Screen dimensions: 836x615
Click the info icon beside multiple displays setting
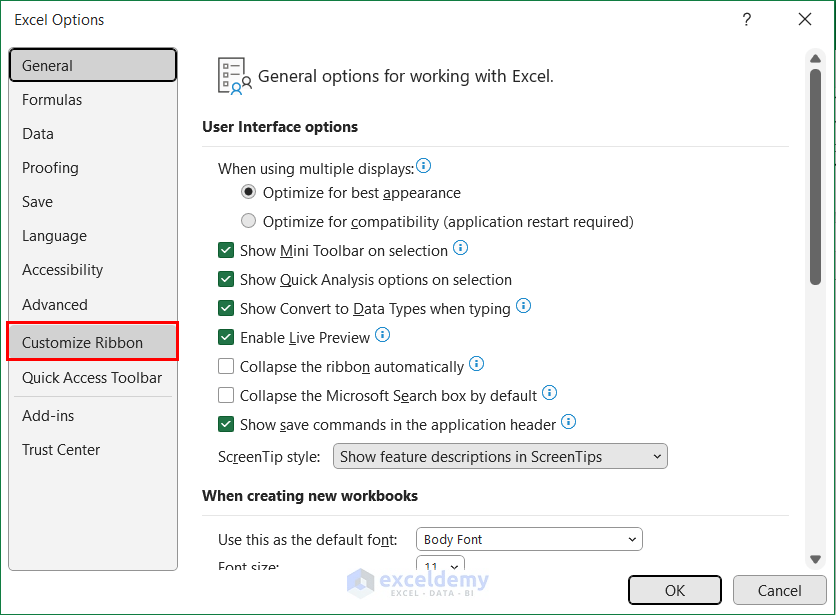tap(425, 166)
